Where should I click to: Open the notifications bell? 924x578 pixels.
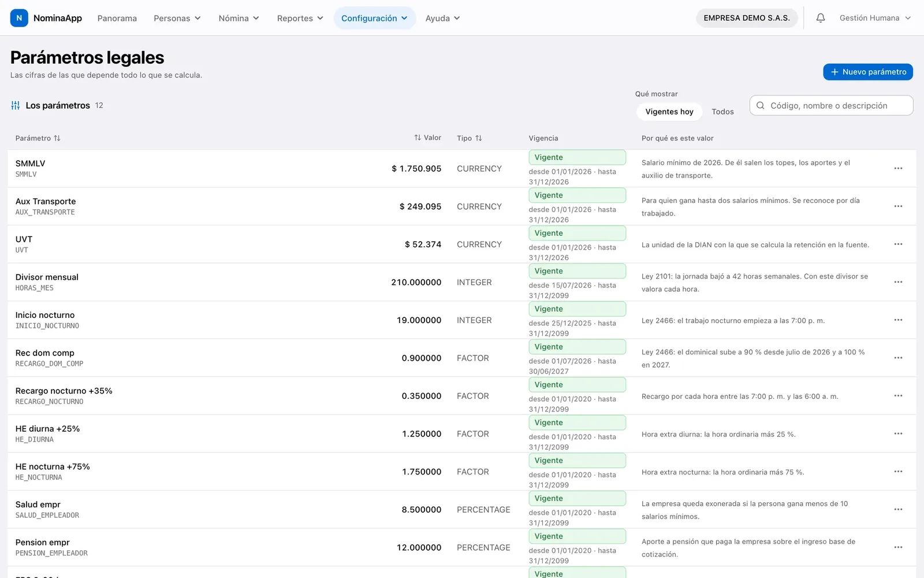point(821,18)
